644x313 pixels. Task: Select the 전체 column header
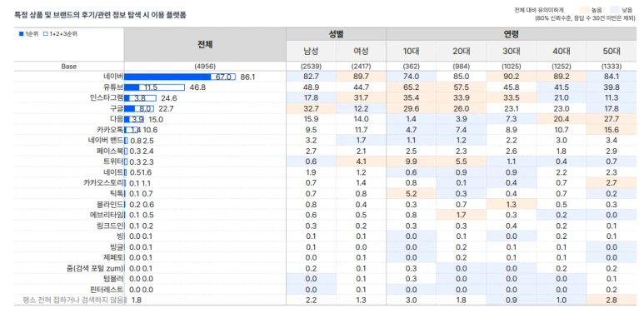point(205,44)
